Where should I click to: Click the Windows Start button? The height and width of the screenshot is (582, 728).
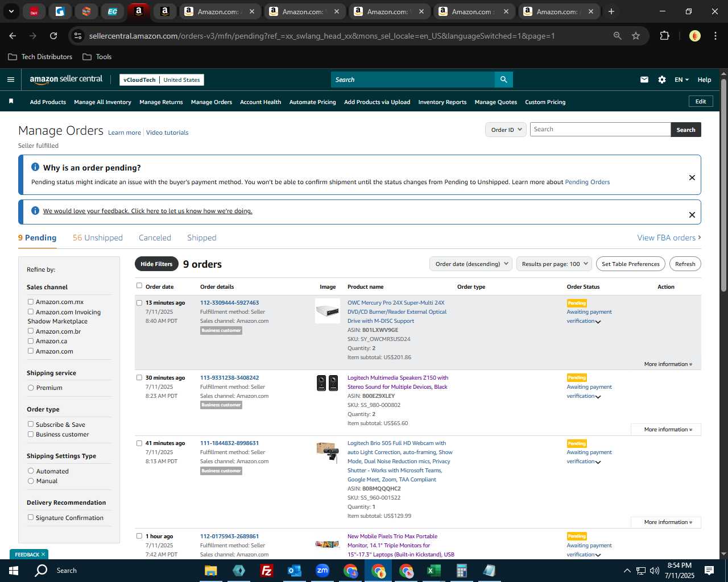point(14,571)
